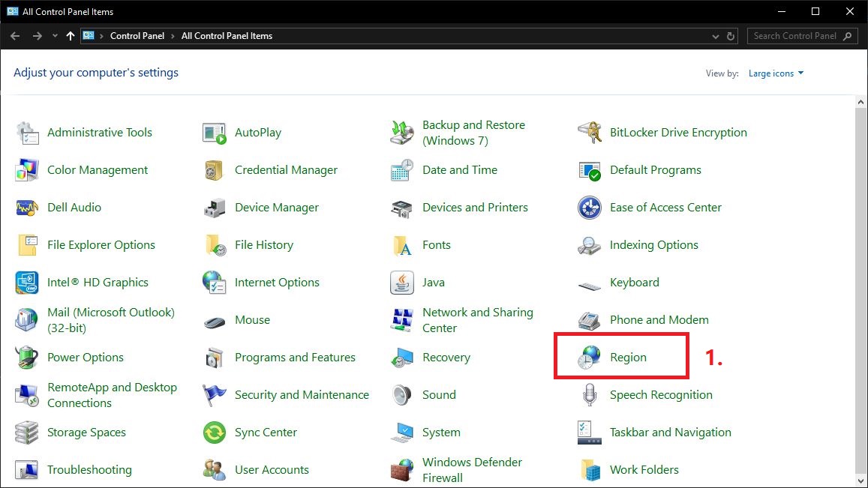Select All Control Panel Items breadcrumb
The width and height of the screenshot is (868, 488).
point(227,36)
